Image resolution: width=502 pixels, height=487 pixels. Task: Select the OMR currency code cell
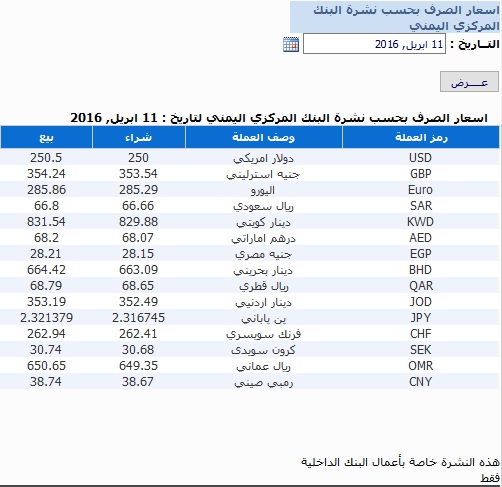click(x=421, y=366)
